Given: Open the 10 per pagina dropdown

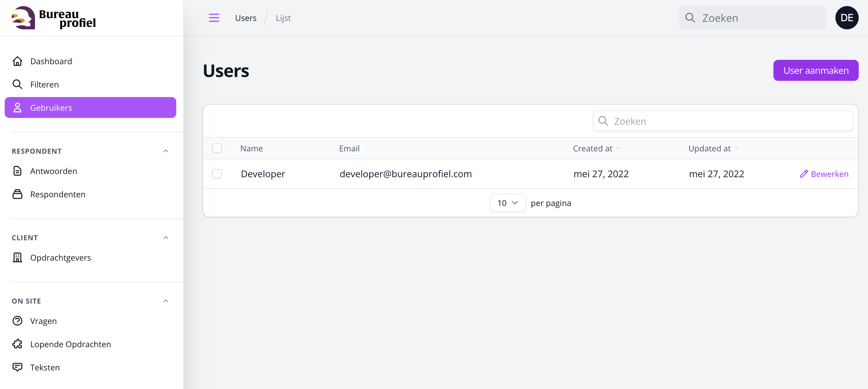Looking at the screenshot, I should tap(508, 203).
